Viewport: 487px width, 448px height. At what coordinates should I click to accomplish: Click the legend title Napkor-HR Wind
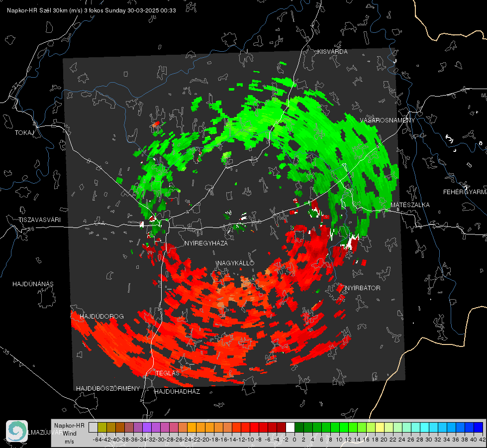[x=69, y=430]
